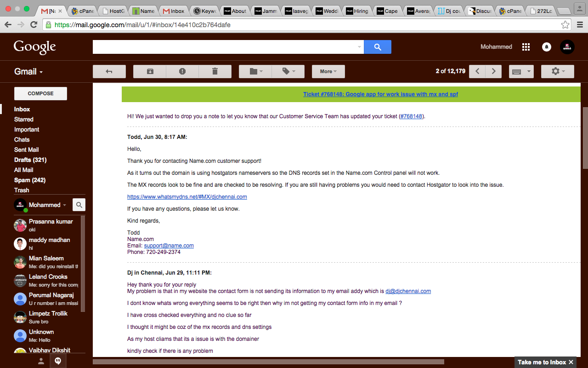Open Starred folder
Viewport: 588px width, 368px height.
tap(24, 119)
